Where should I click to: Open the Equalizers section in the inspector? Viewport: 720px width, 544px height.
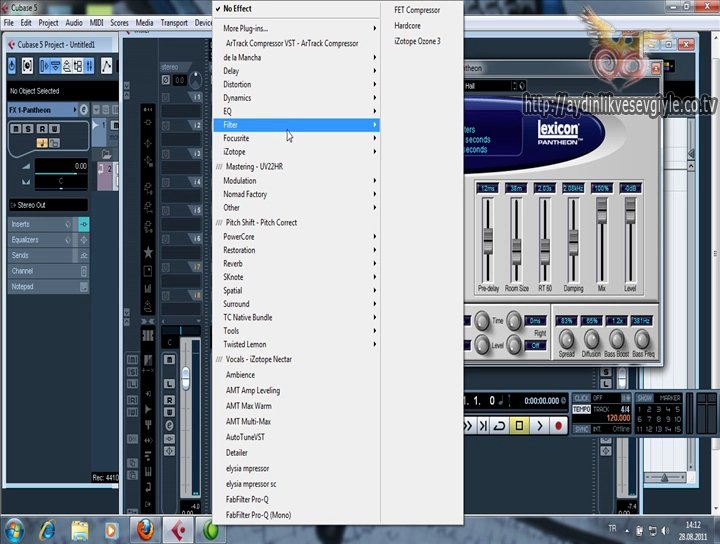tap(41, 240)
